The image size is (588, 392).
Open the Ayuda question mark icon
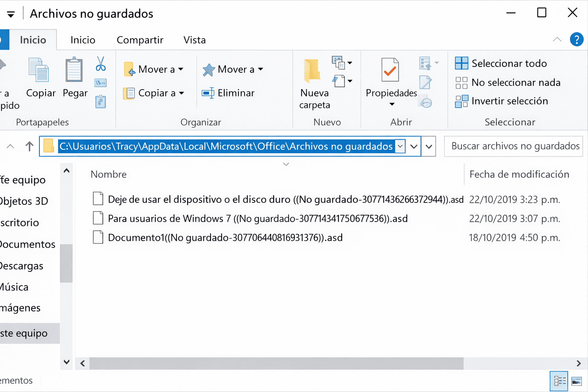(577, 39)
